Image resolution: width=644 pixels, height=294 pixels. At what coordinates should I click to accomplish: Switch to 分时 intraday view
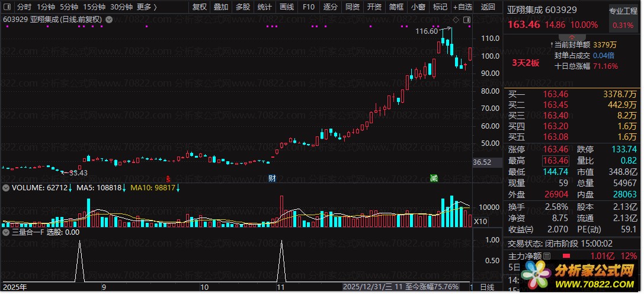coord(24,7)
